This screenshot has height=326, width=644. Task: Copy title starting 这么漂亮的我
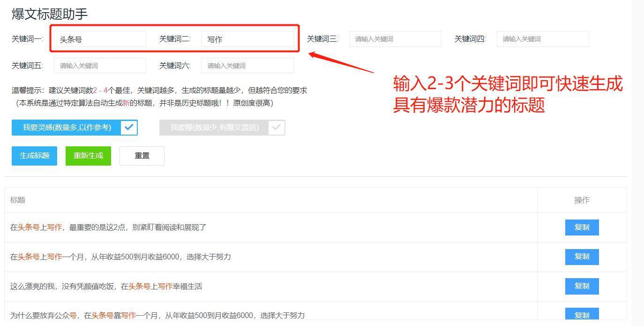click(x=582, y=286)
